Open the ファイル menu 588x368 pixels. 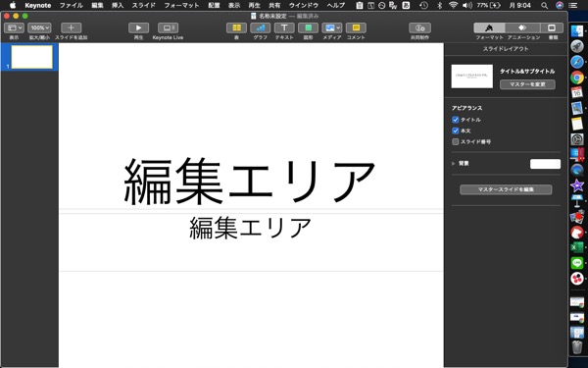(72, 5)
